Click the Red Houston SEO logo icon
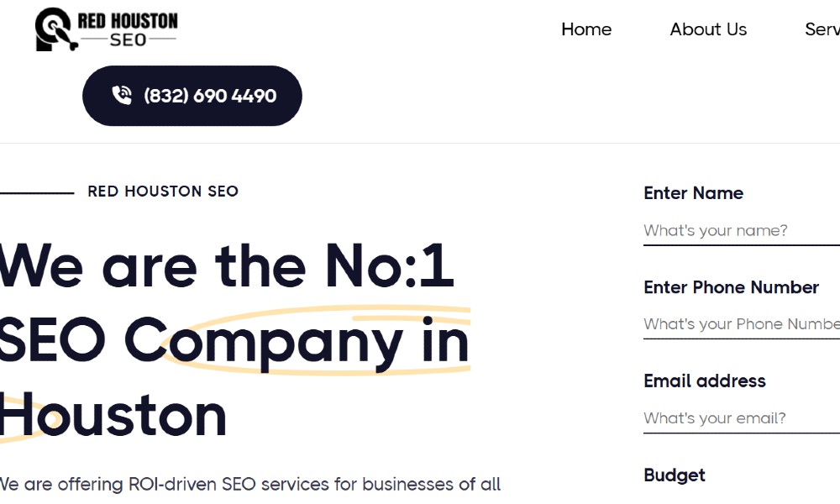The height and width of the screenshot is (504, 840). (x=55, y=29)
